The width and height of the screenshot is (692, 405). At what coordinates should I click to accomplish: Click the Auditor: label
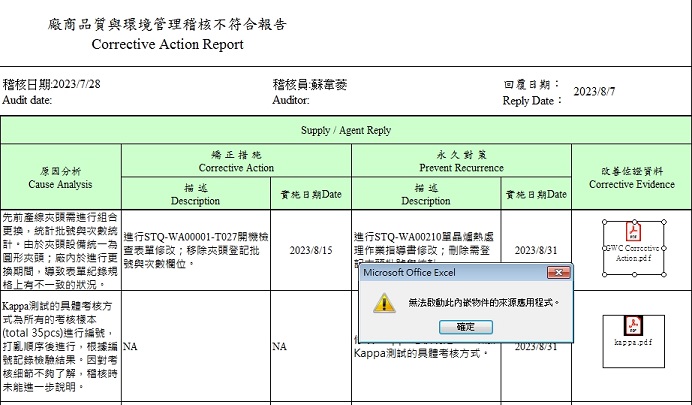pyautogui.click(x=290, y=100)
